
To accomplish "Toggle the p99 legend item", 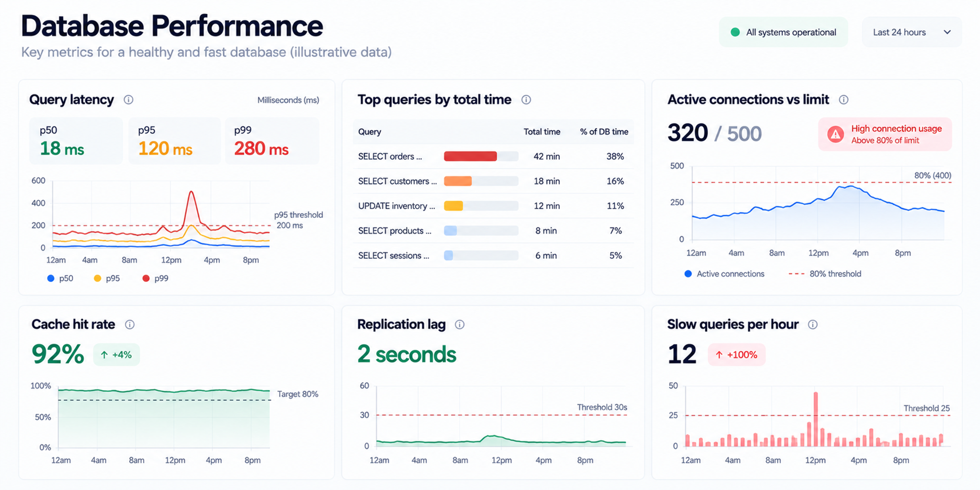I will [155, 278].
